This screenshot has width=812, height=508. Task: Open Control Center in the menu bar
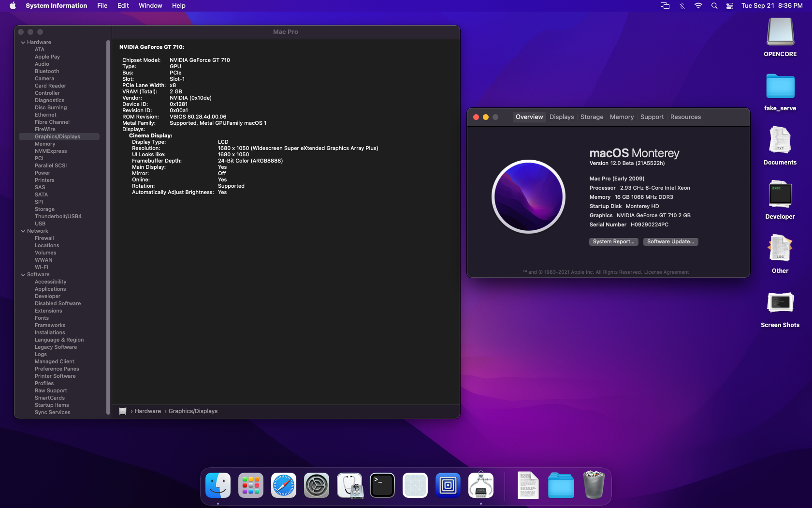730,5
